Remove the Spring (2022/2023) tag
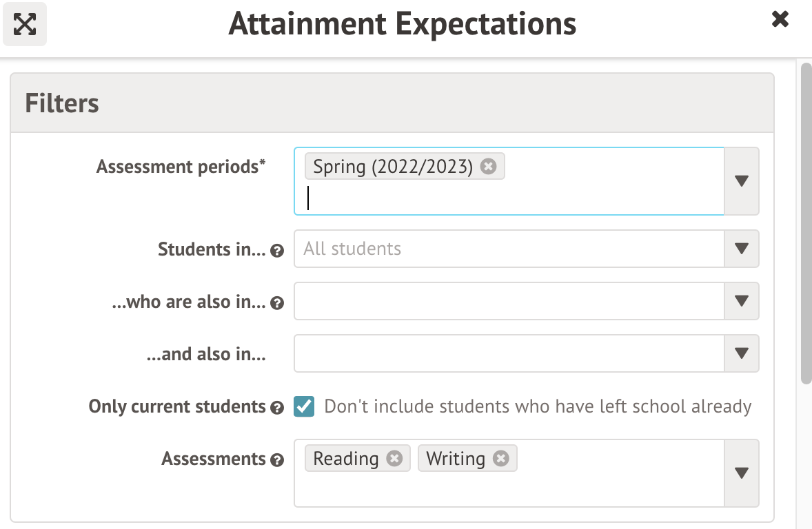Viewport: 812px width, 529px height. (488, 167)
